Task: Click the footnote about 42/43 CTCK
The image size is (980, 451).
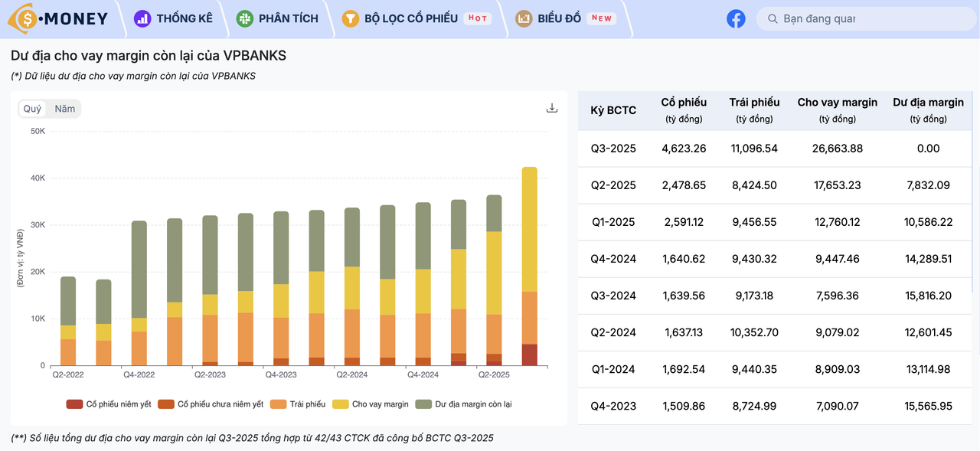Action: click(253, 438)
